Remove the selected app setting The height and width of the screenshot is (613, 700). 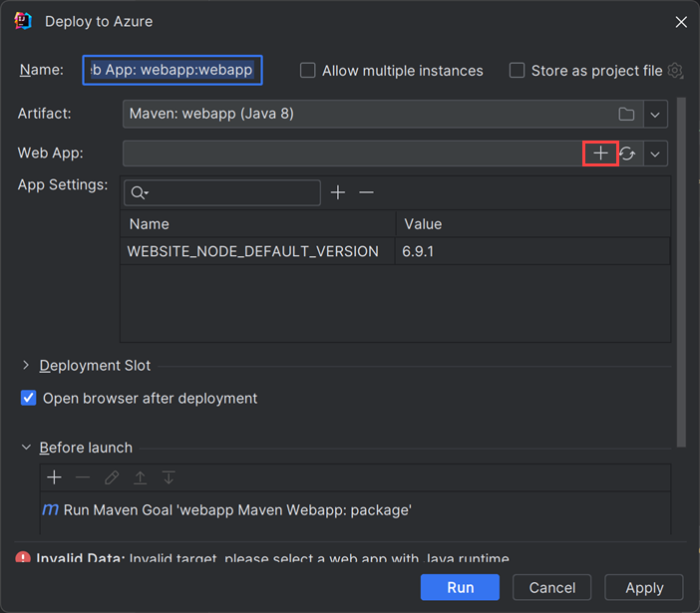(x=366, y=192)
